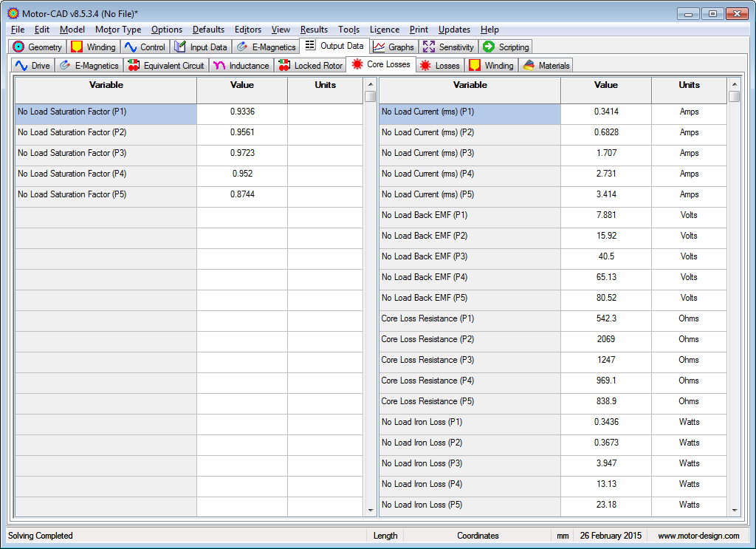756x549 pixels.
Task: Open the Results menu
Action: click(x=314, y=30)
